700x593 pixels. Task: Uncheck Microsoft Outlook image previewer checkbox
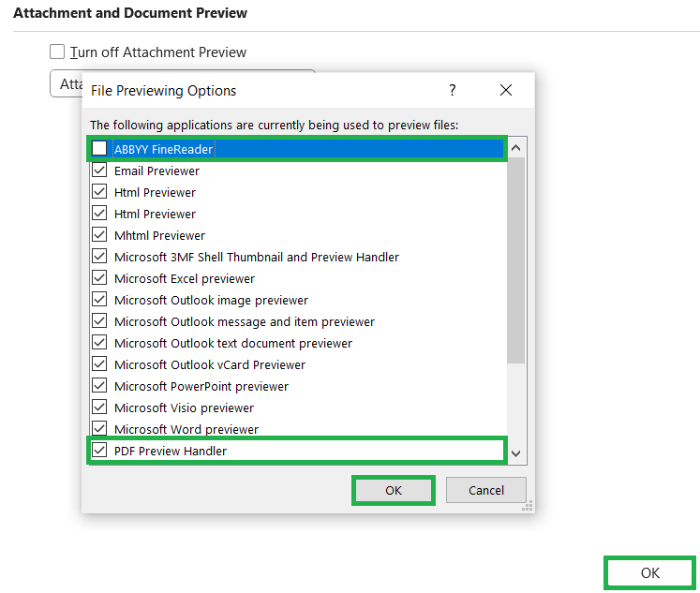pos(99,300)
